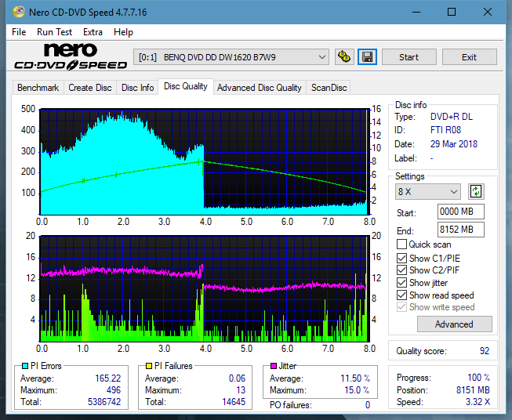The image size is (512, 420).
Task: Click PI Failures total 14645
Action: click(x=234, y=401)
